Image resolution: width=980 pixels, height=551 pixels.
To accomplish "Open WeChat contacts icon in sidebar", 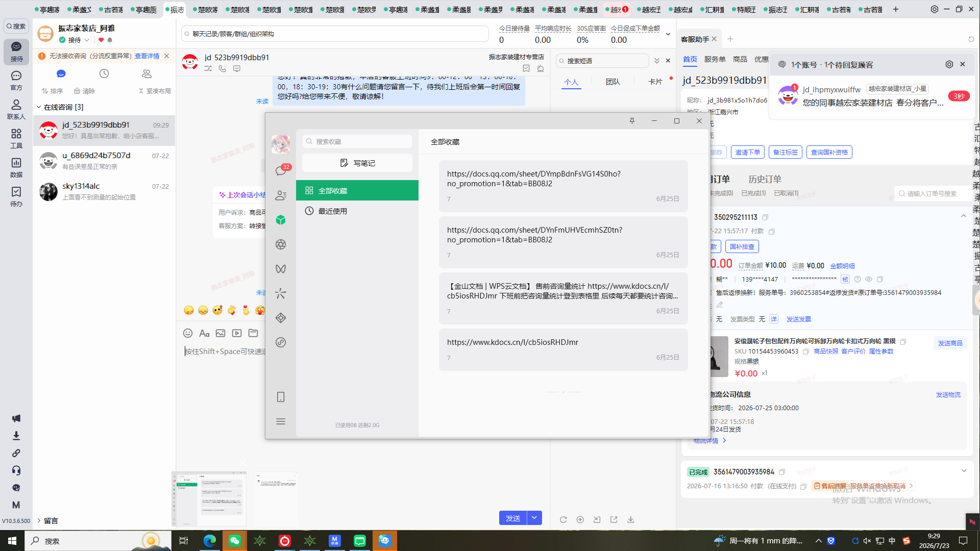I will point(281,195).
